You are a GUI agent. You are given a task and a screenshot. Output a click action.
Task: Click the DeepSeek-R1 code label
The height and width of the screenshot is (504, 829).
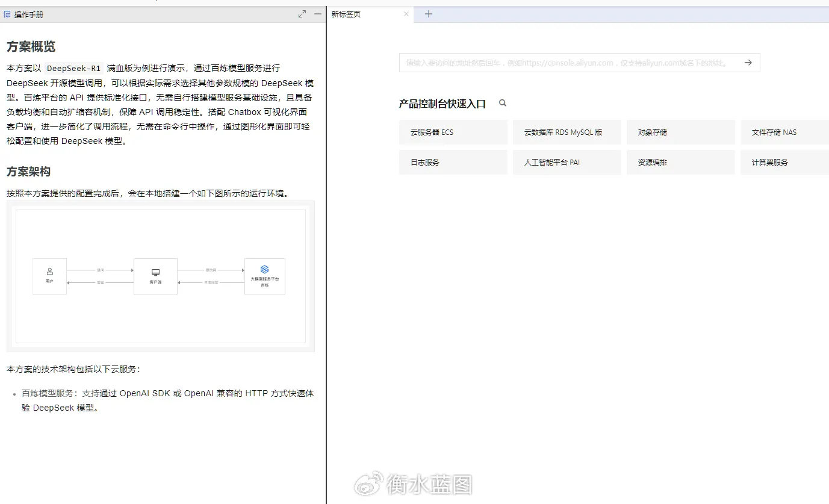[73, 68]
